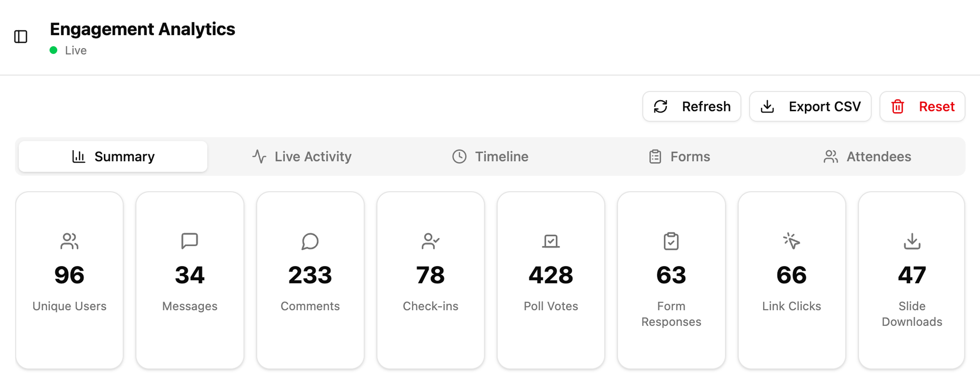Click the green Live status indicator
The image size is (980, 389).
pyautogui.click(x=53, y=50)
